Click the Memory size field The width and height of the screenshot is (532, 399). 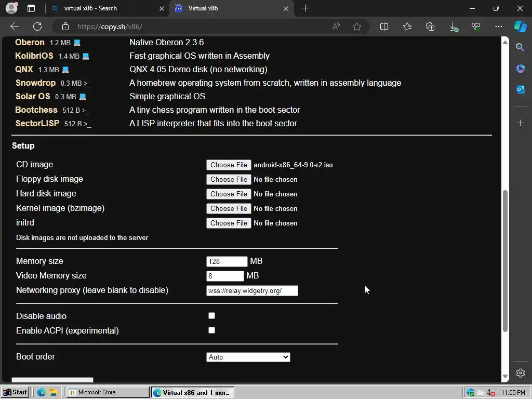click(227, 261)
